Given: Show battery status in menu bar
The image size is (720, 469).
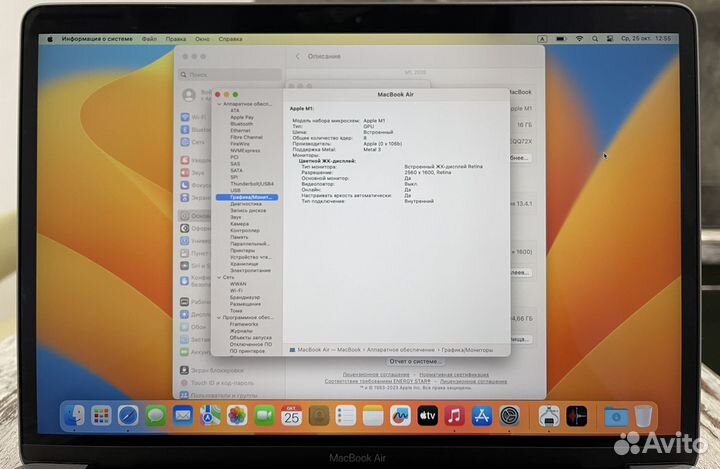Looking at the screenshot, I should coord(561,39).
